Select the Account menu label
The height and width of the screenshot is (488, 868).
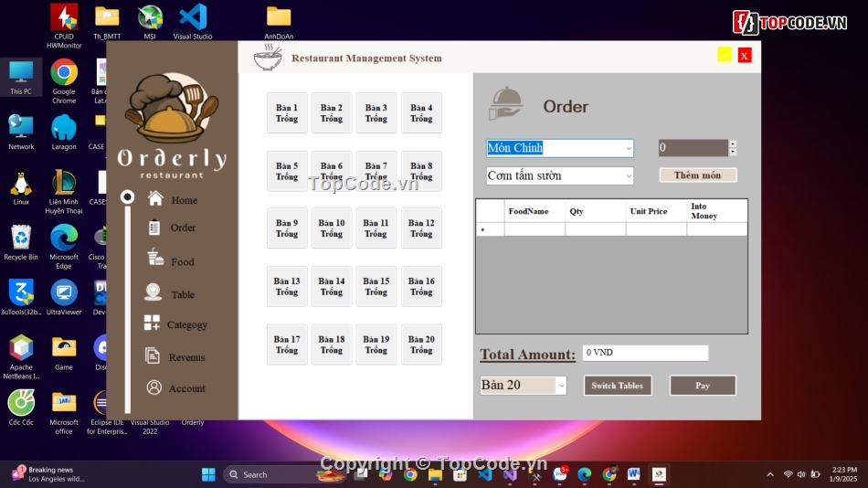(x=187, y=388)
